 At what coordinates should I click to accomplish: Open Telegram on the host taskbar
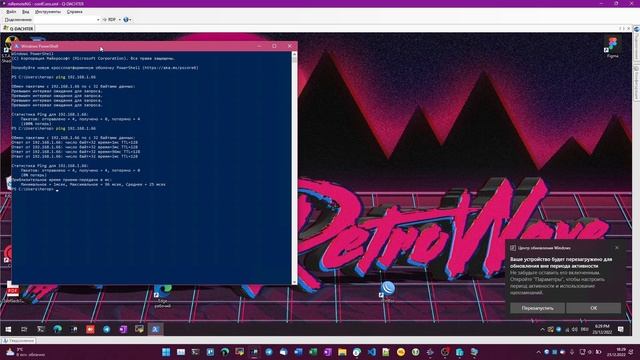coord(269,352)
